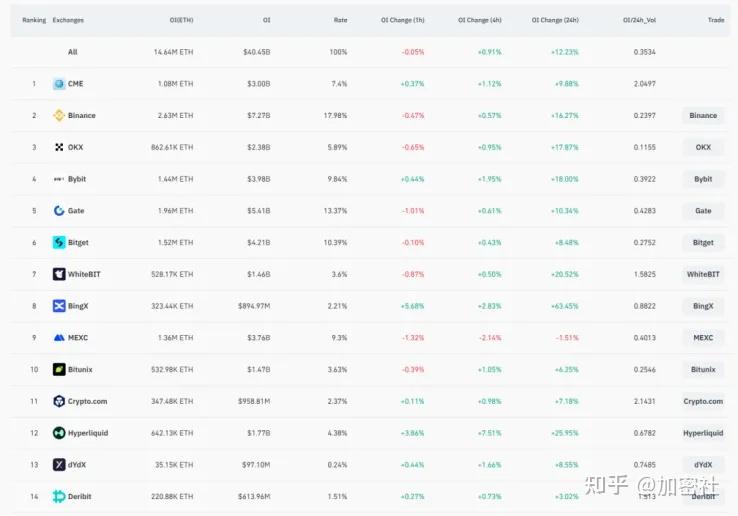Click BingX's $894.97M OI value

254,306
